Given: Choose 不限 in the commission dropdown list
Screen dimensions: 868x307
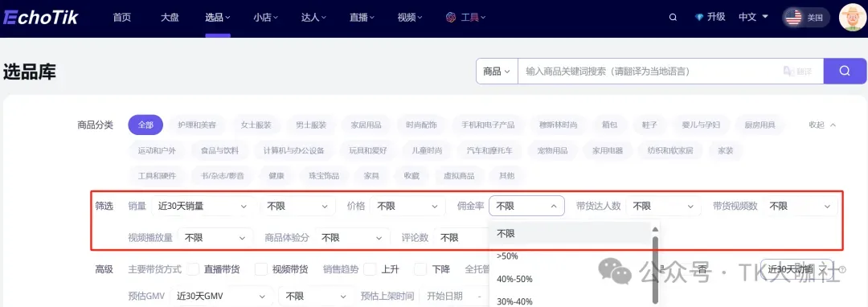Looking at the screenshot, I should [569, 233].
